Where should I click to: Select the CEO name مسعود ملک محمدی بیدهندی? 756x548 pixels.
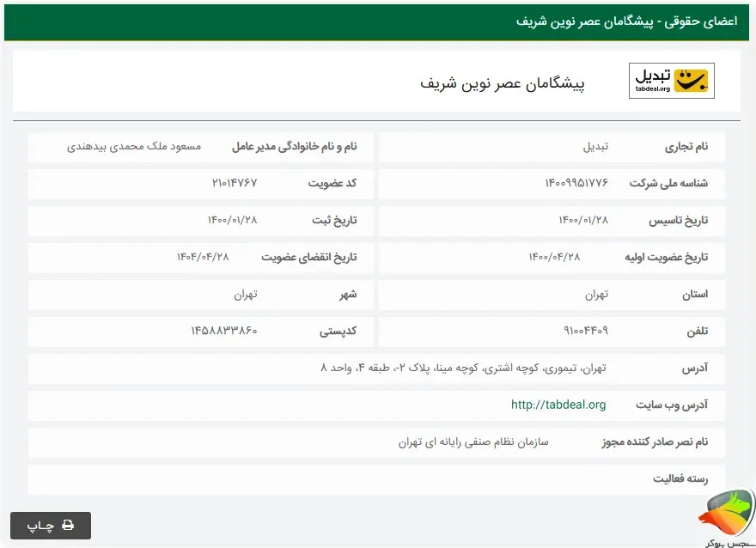pyautogui.click(x=134, y=147)
